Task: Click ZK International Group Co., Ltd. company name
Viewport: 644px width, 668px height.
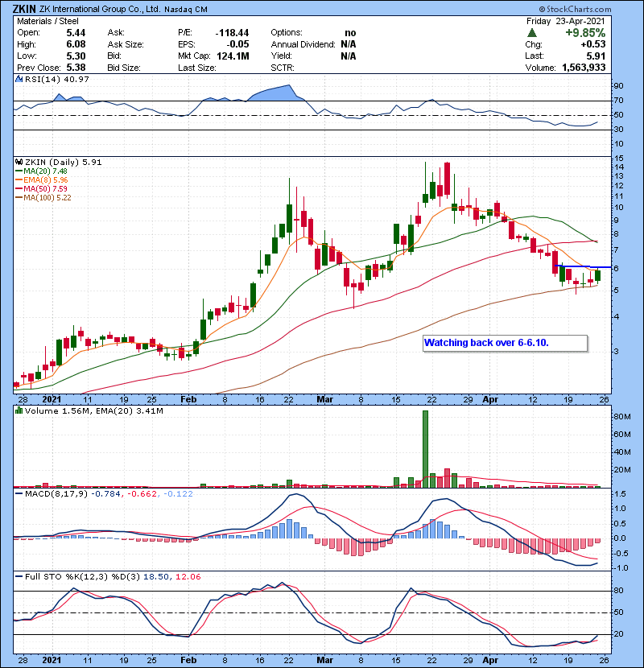Action: [x=100, y=9]
